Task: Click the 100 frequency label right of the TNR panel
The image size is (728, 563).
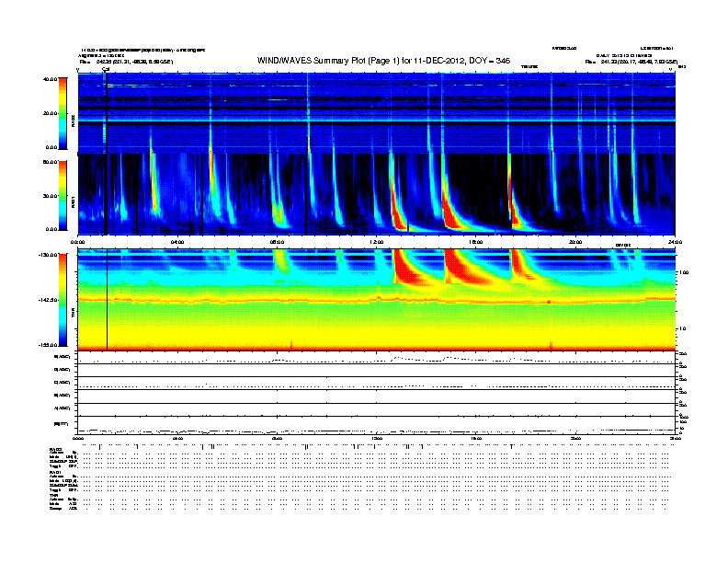Action: pyautogui.click(x=684, y=272)
